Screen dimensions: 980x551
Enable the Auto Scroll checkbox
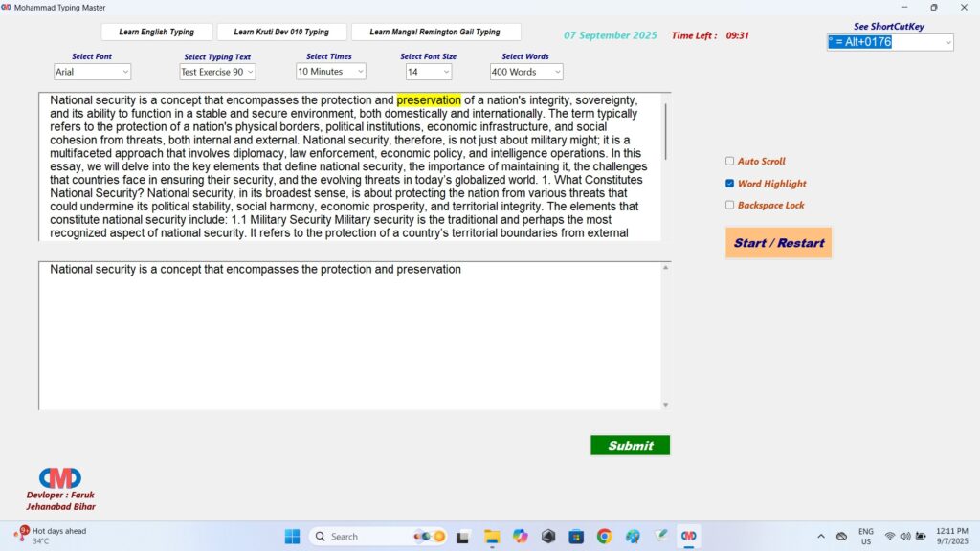(730, 162)
